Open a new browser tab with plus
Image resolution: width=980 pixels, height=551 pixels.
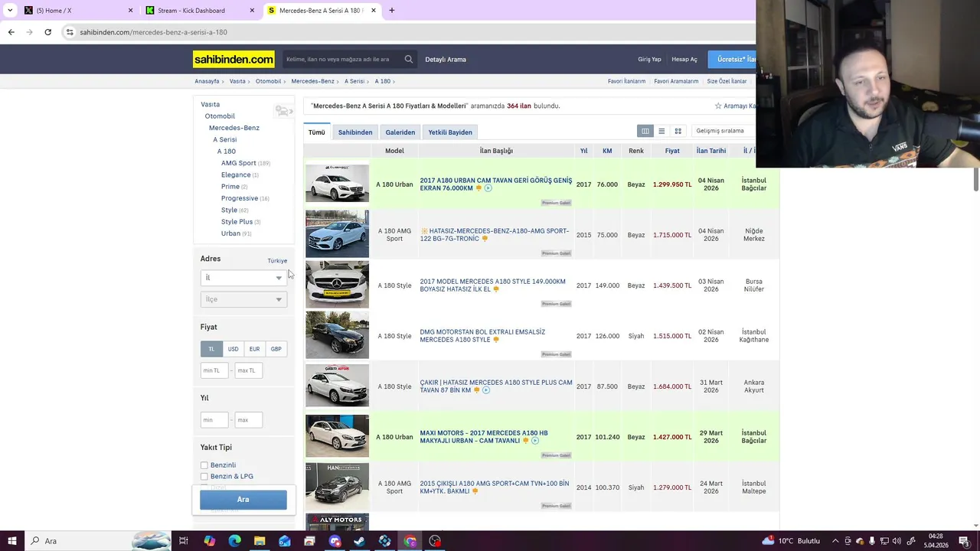pyautogui.click(x=391, y=11)
